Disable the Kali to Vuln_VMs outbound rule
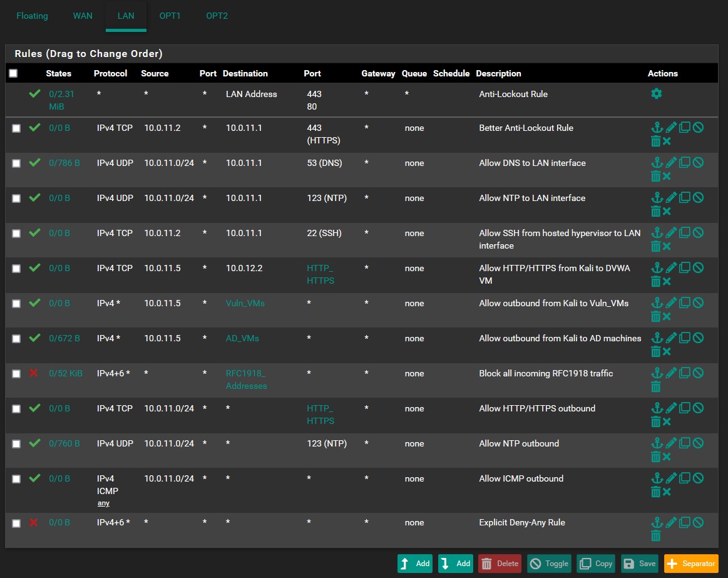This screenshot has width=728, height=578. (x=698, y=303)
